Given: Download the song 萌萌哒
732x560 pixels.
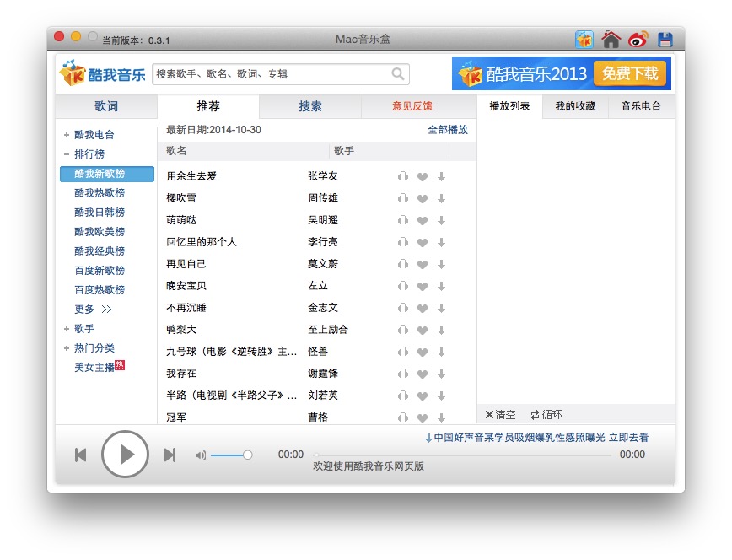Looking at the screenshot, I should [441, 220].
